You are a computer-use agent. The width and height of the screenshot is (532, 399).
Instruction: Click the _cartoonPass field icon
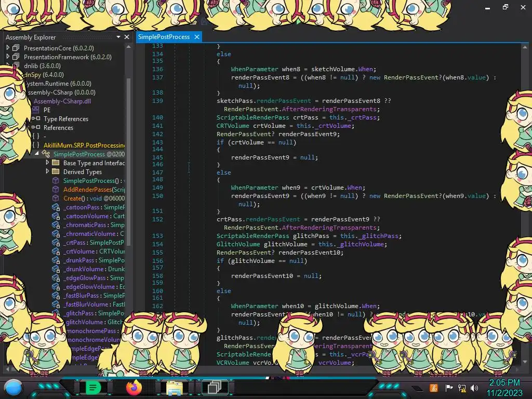pos(56,207)
